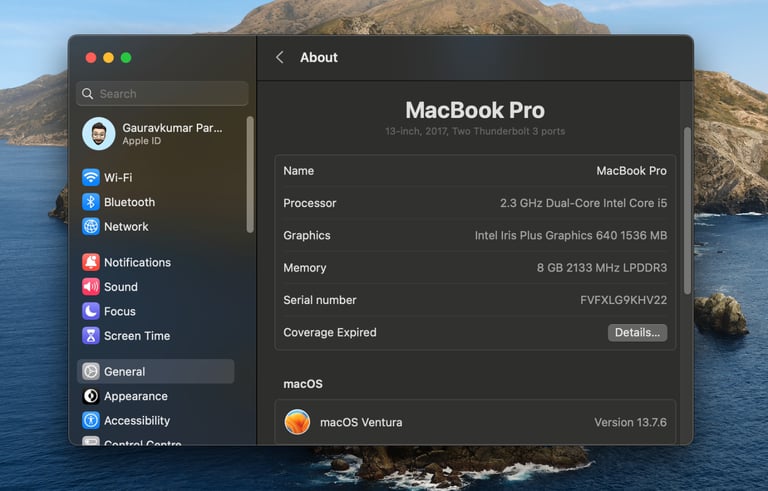Image resolution: width=768 pixels, height=491 pixels.
Task: Click '8 GB 2133 MHz LPDDR3' memory value
Action: [601, 268]
